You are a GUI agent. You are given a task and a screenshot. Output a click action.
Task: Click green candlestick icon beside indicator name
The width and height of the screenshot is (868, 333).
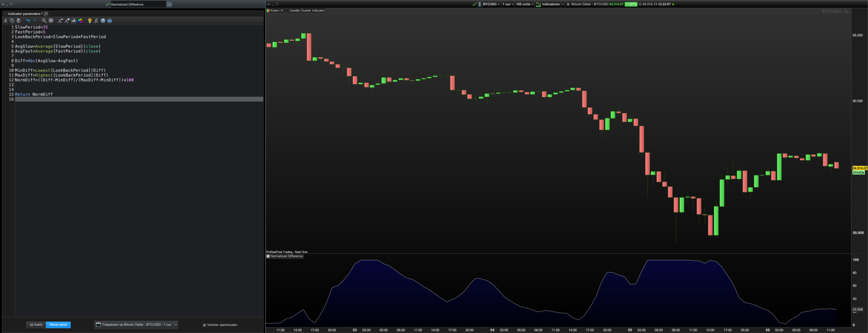[x=108, y=4]
